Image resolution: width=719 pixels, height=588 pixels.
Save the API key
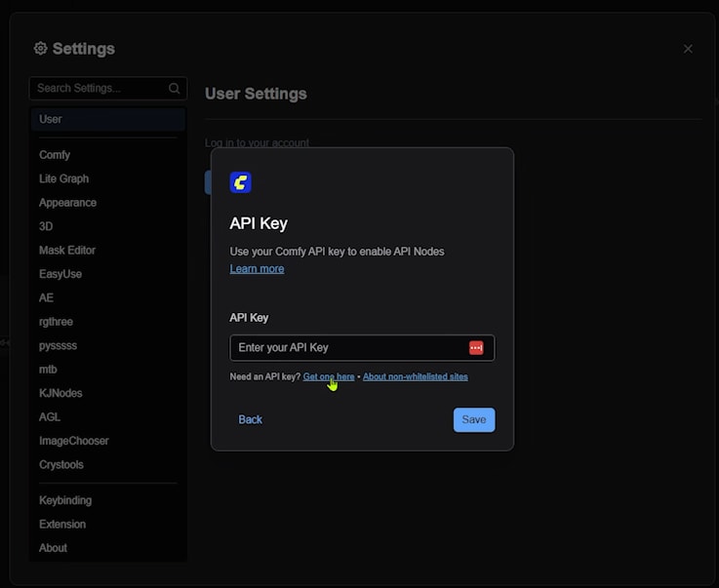pyautogui.click(x=474, y=420)
